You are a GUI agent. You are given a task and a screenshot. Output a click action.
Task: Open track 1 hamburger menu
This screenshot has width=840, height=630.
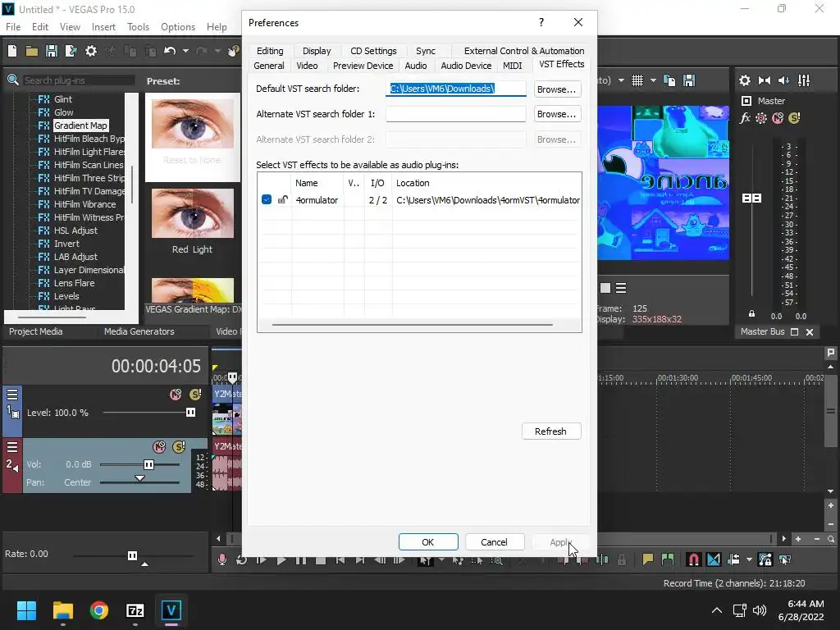pos(12,395)
